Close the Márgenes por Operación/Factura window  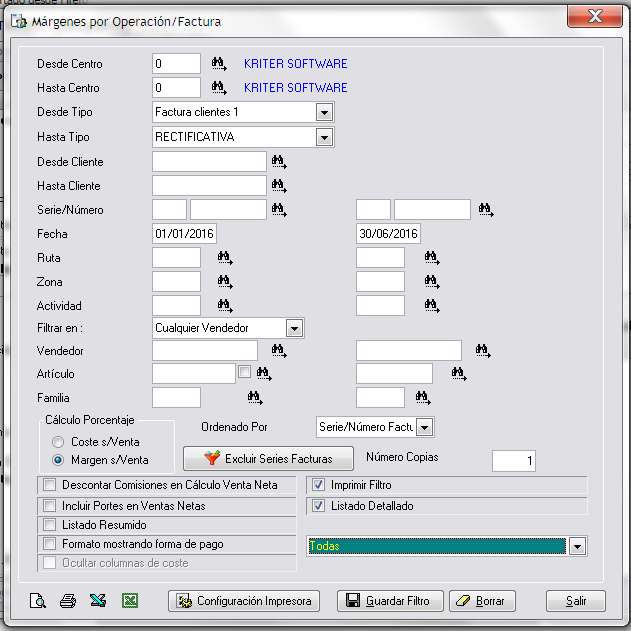coord(595,16)
